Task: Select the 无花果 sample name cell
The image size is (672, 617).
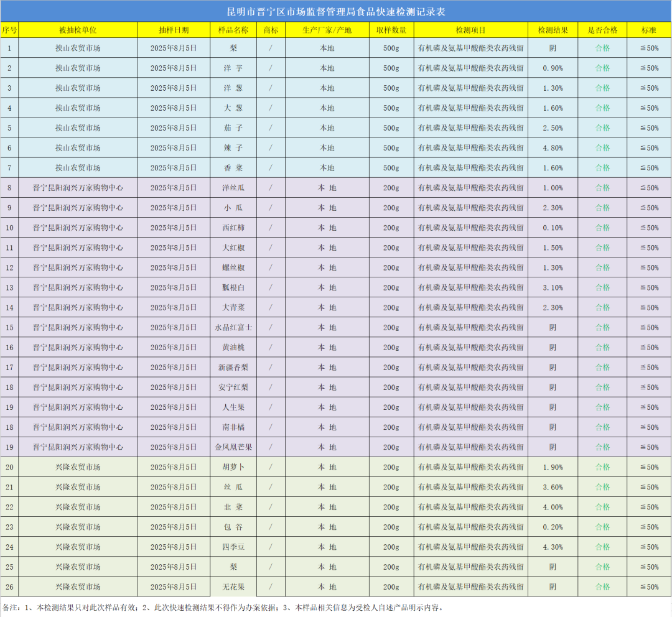Action: coord(233,587)
